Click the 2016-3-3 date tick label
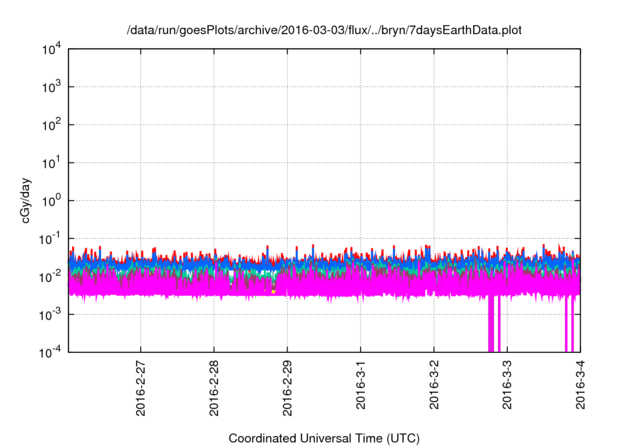This screenshot has width=640, height=448. tap(507, 384)
